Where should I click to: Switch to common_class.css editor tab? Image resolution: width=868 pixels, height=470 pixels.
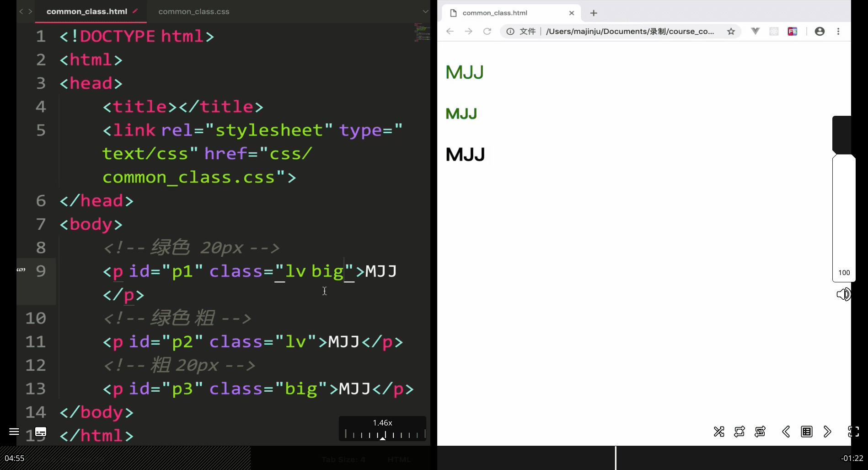[x=194, y=11]
